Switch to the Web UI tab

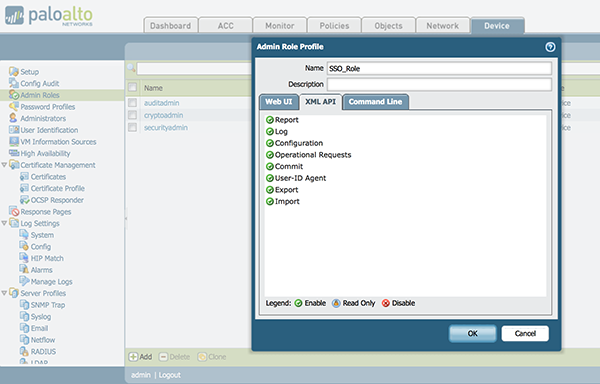pyautogui.click(x=279, y=102)
